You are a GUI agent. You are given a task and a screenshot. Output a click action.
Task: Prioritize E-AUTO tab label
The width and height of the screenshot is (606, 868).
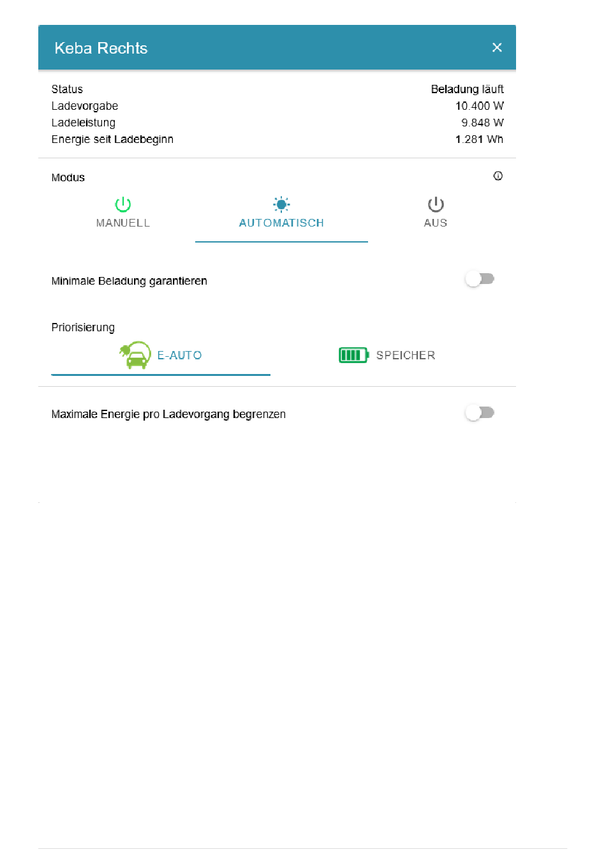pyautogui.click(x=180, y=355)
